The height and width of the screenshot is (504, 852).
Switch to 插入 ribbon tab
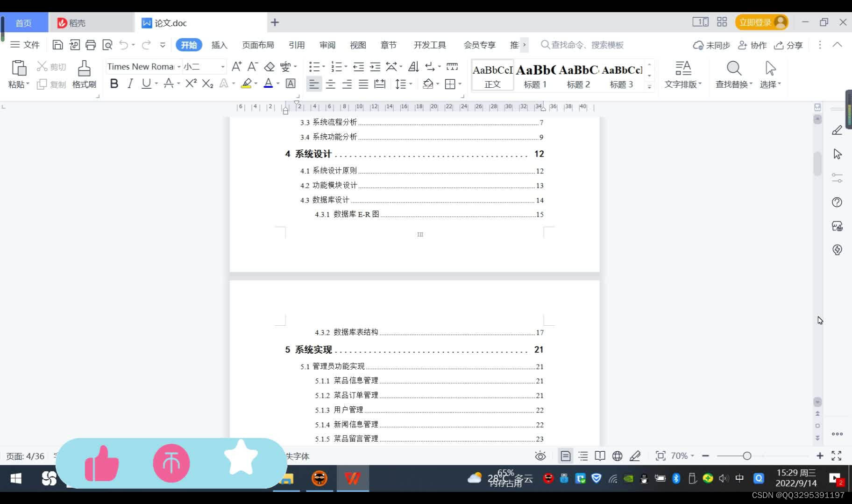219,45
